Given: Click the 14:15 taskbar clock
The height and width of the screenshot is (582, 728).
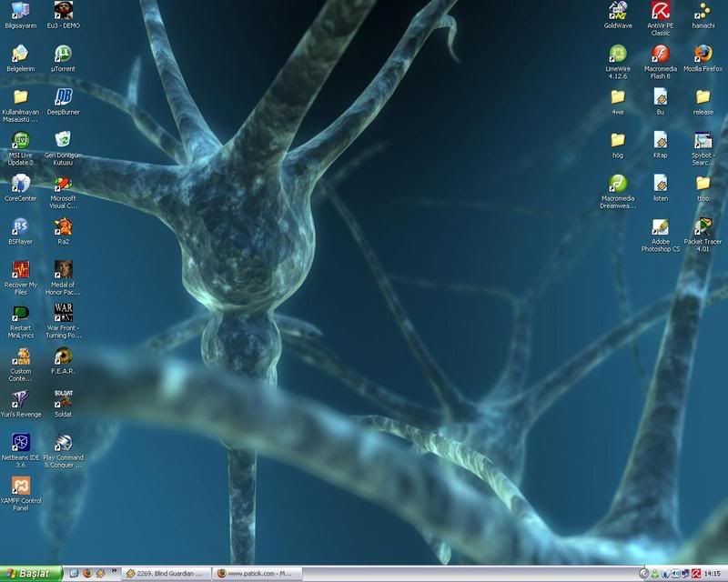Looking at the screenshot, I should tap(713, 574).
